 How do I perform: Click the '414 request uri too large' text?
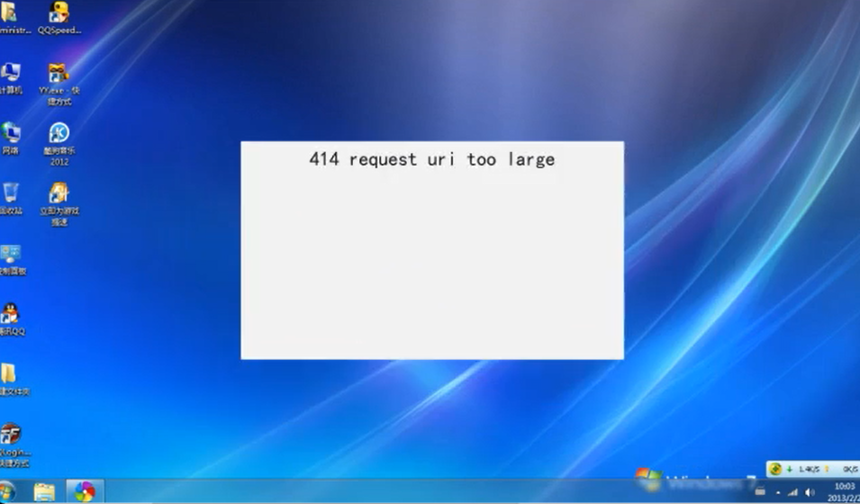(x=431, y=159)
